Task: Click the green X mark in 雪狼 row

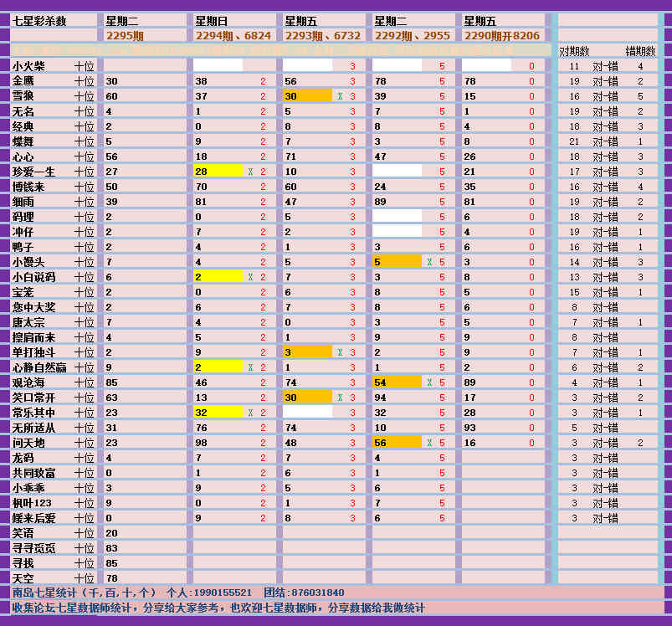Action: pyautogui.click(x=340, y=96)
